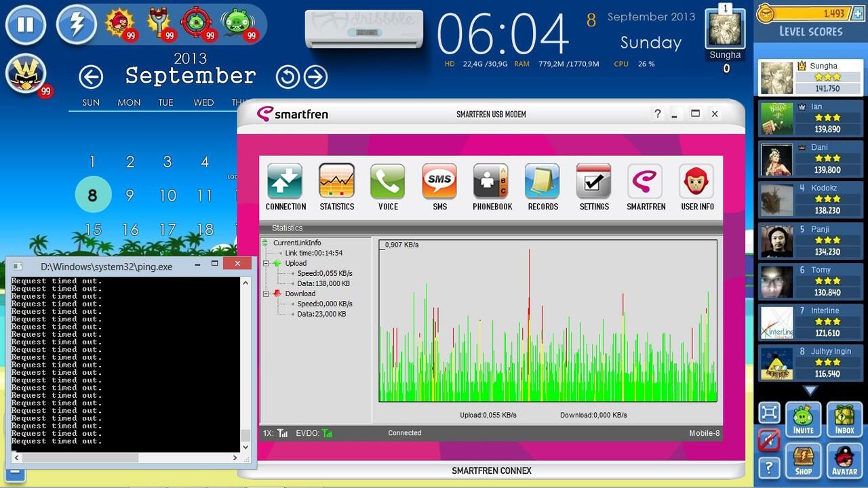Open the Shop treasure chest button

click(x=803, y=460)
